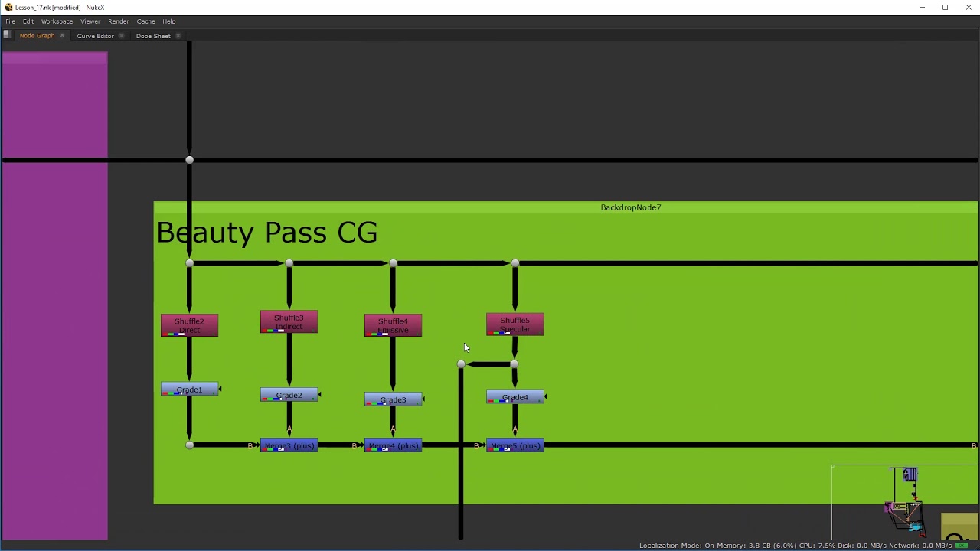Screen dimensions: 980x551
Task: Select the Dot node above Shuffle3
Action: coord(289,263)
